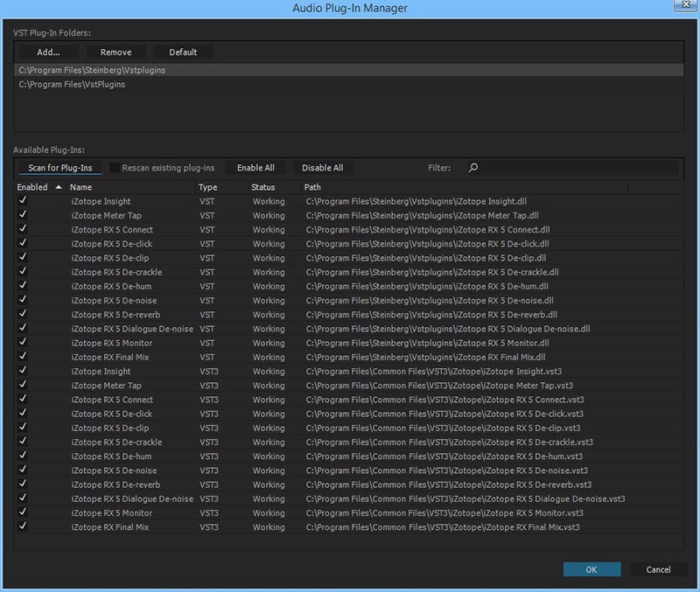Click the Disable All button
700x592 pixels.
[322, 168]
